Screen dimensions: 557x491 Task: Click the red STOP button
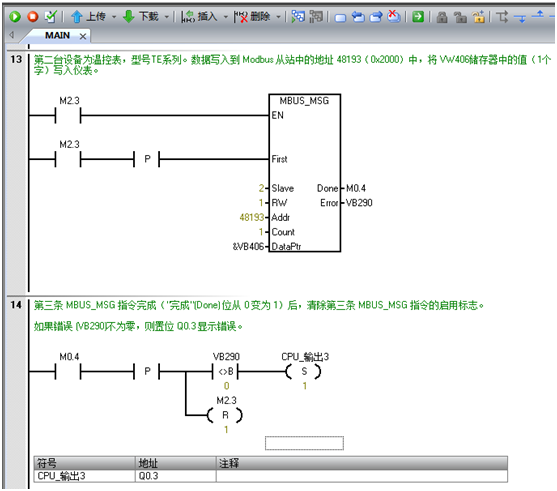coord(33,16)
